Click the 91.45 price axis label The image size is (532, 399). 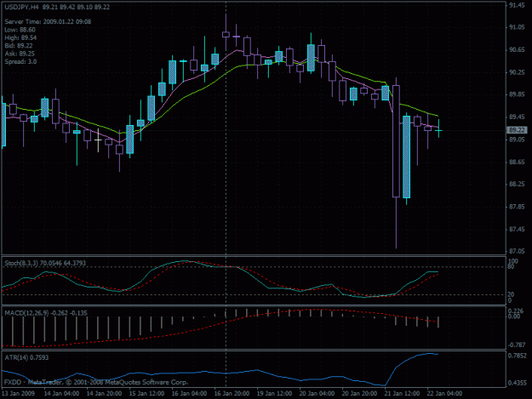(517, 5)
